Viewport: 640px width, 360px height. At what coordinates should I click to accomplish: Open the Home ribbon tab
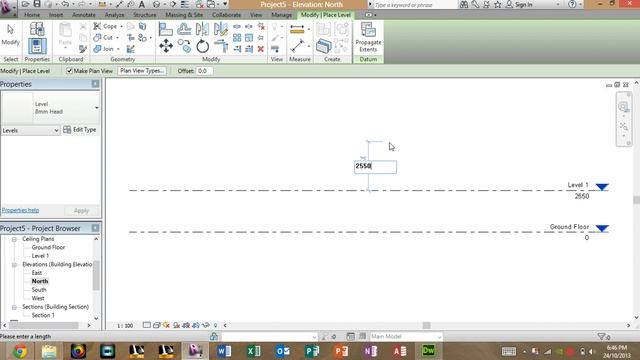click(32, 15)
